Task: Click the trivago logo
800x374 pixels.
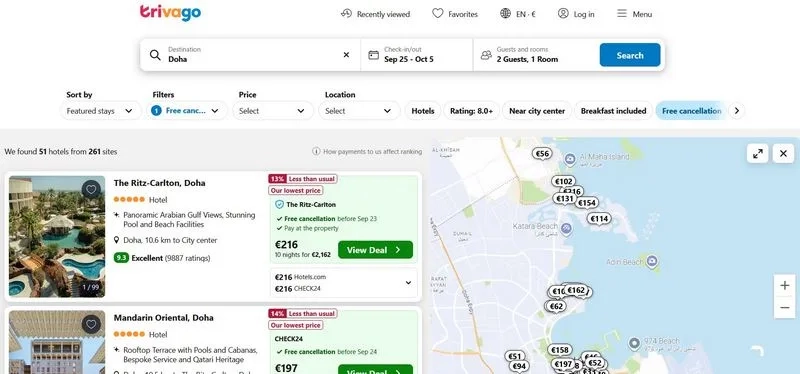Action: [170, 13]
